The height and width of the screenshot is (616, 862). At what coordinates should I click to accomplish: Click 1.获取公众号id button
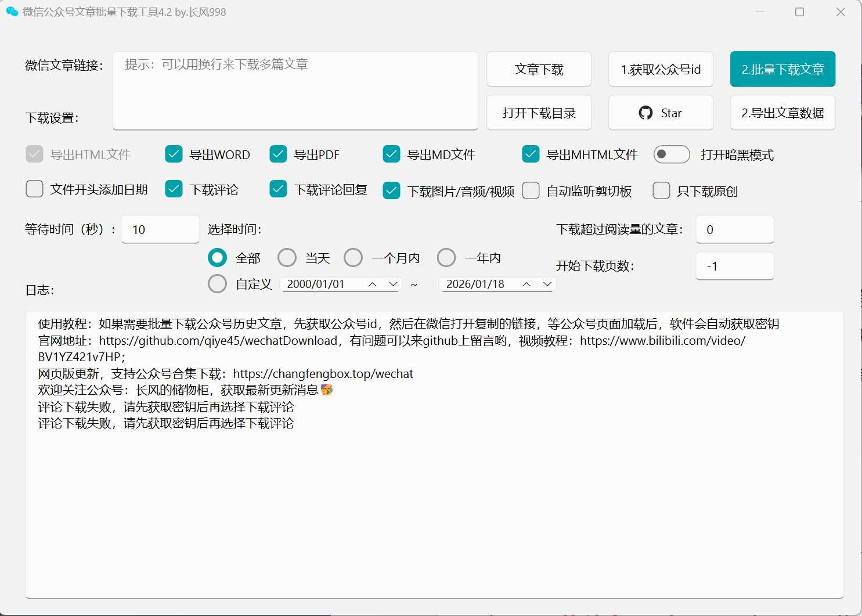[661, 70]
